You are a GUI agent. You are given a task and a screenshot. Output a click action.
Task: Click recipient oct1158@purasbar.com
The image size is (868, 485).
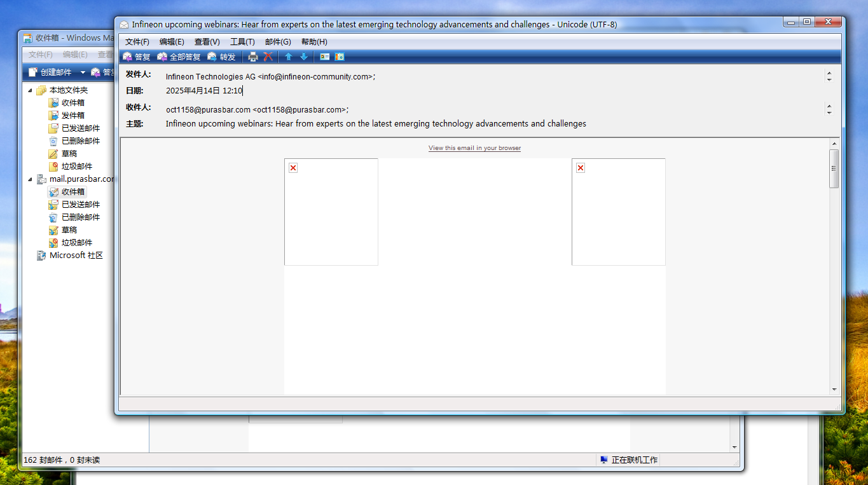(x=257, y=109)
